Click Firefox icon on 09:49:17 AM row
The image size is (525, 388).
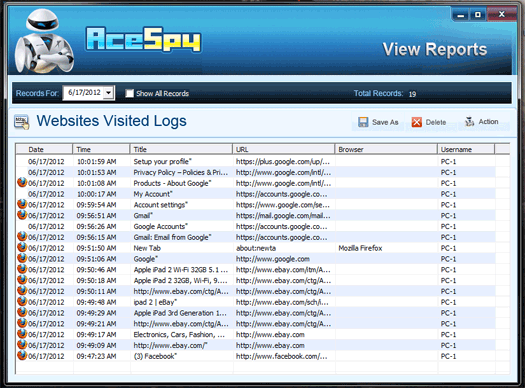pos(22,334)
